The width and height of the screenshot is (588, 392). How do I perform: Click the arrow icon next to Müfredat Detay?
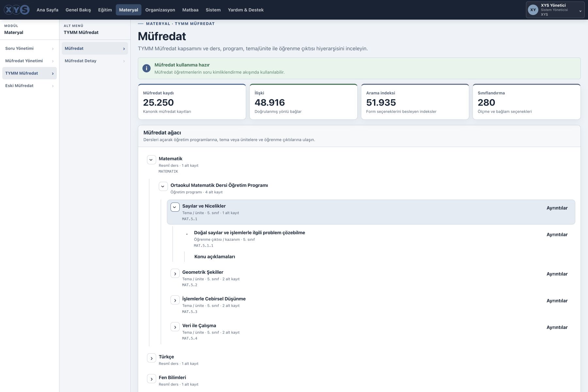point(124,61)
